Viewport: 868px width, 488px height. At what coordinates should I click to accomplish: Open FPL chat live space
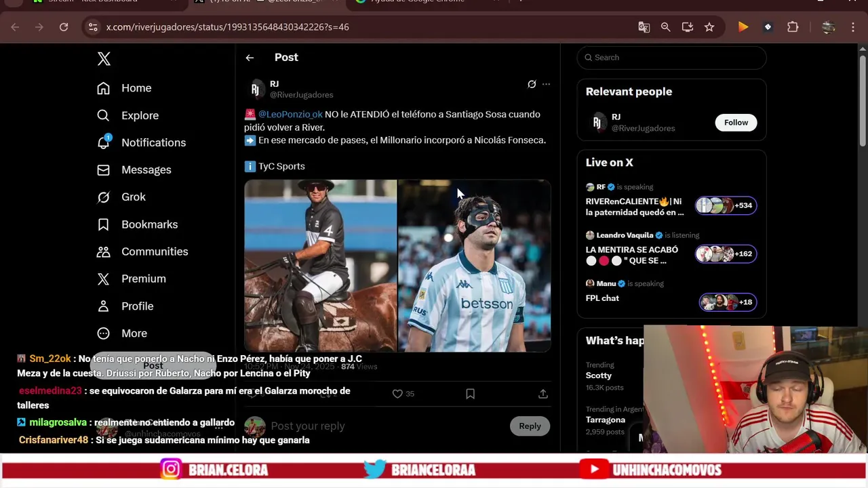(x=602, y=298)
